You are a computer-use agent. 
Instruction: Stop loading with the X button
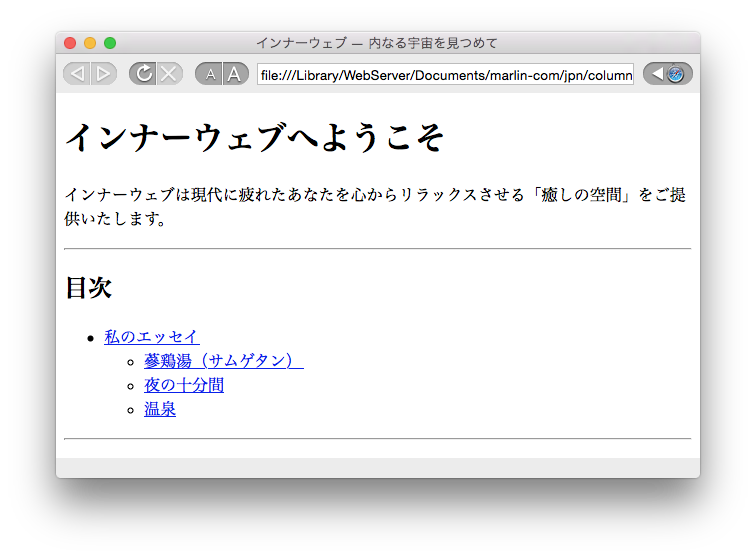pyautogui.click(x=169, y=74)
